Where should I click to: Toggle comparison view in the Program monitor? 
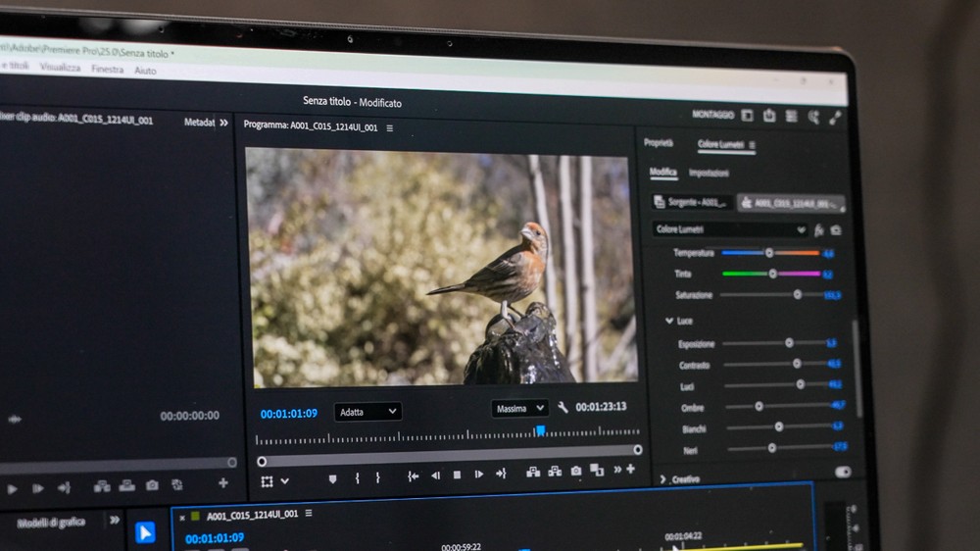(597, 470)
